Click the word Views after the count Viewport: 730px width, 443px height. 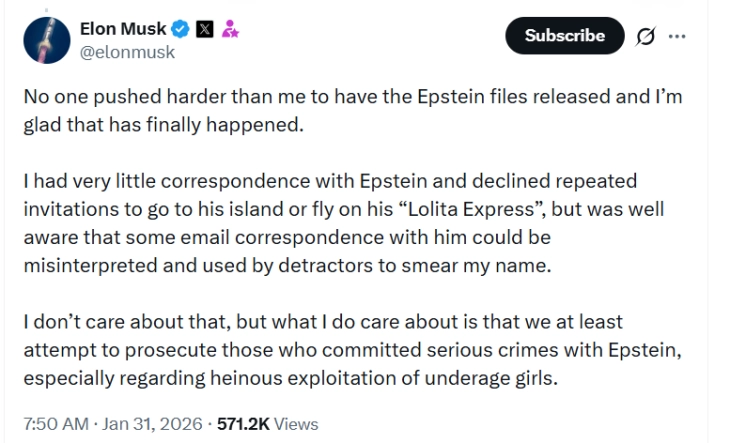coord(296,424)
